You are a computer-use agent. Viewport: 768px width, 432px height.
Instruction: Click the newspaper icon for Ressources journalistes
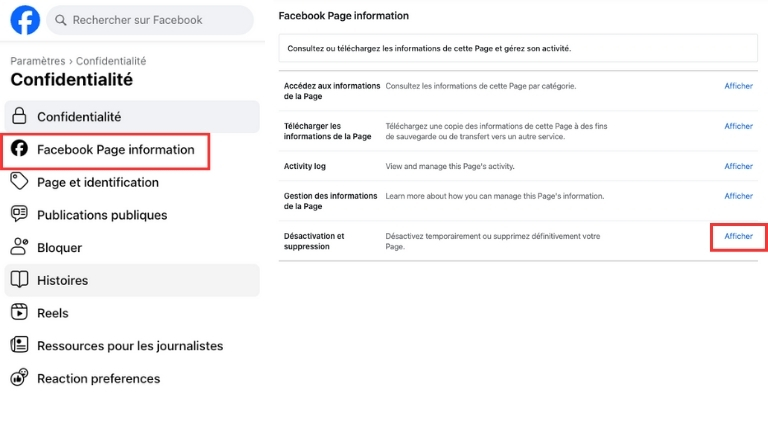coord(20,345)
